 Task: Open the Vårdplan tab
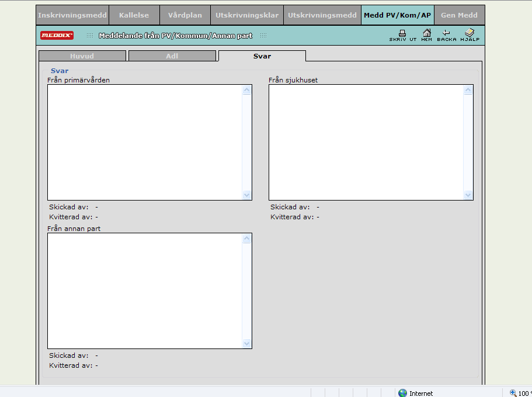pyautogui.click(x=185, y=15)
